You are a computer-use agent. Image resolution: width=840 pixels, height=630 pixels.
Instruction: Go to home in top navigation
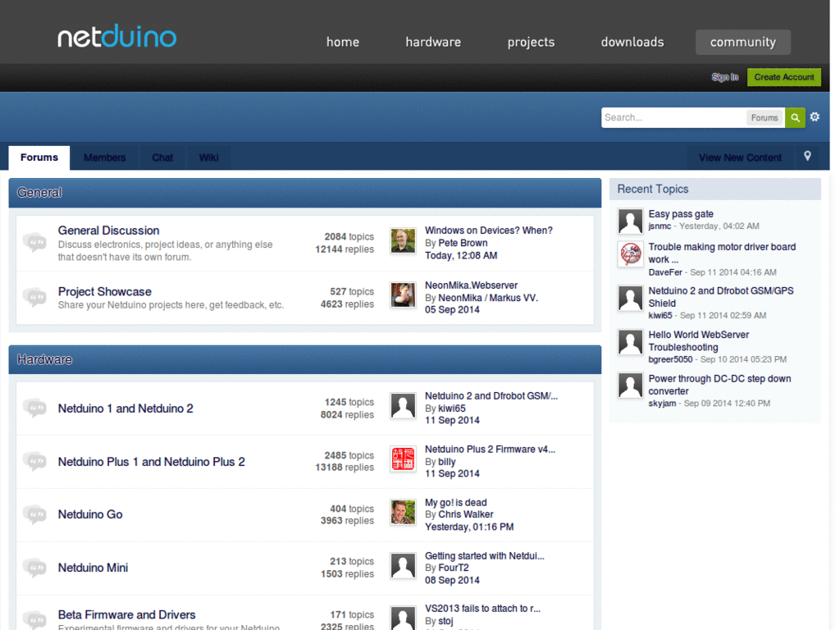tap(343, 42)
